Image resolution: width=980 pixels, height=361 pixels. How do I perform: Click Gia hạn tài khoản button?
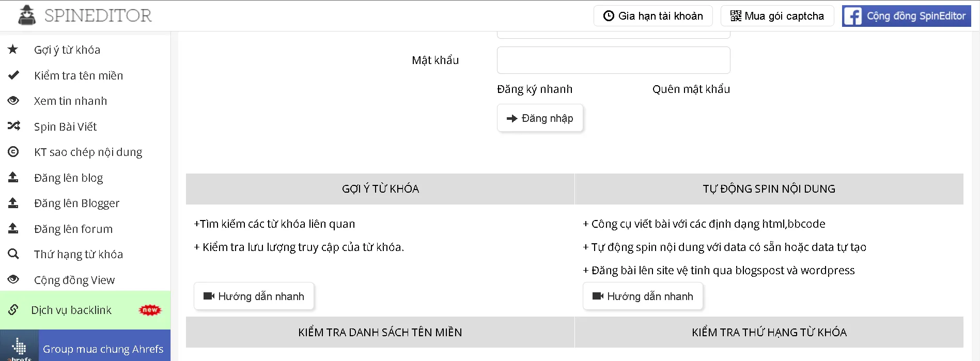pyautogui.click(x=653, y=16)
